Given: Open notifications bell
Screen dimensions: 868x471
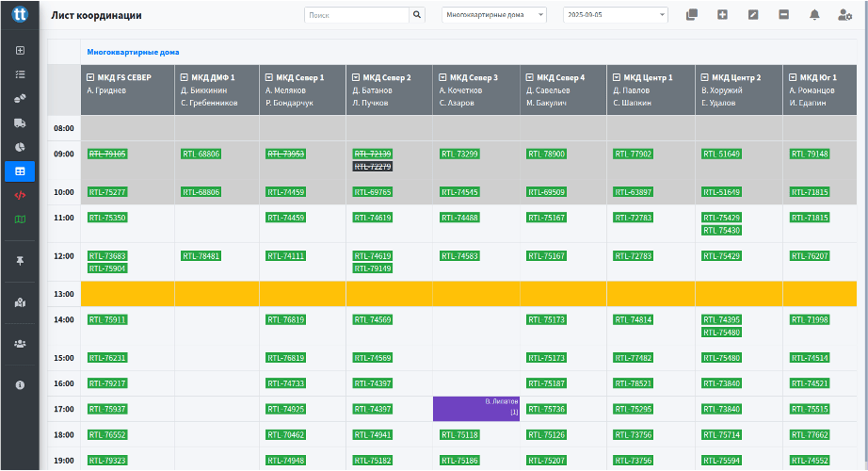Looking at the screenshot, I should [814, 15].
